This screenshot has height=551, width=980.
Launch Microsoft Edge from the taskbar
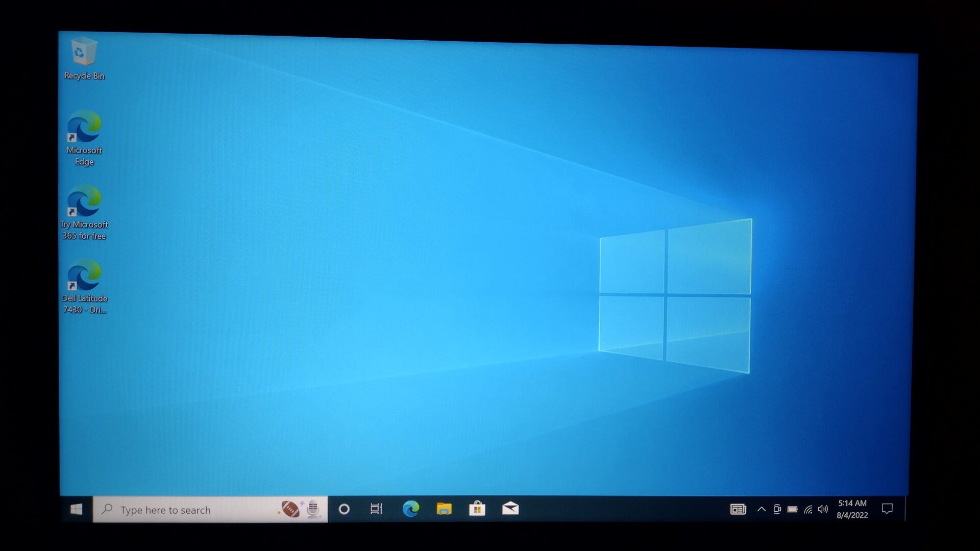tap(411, 509)
